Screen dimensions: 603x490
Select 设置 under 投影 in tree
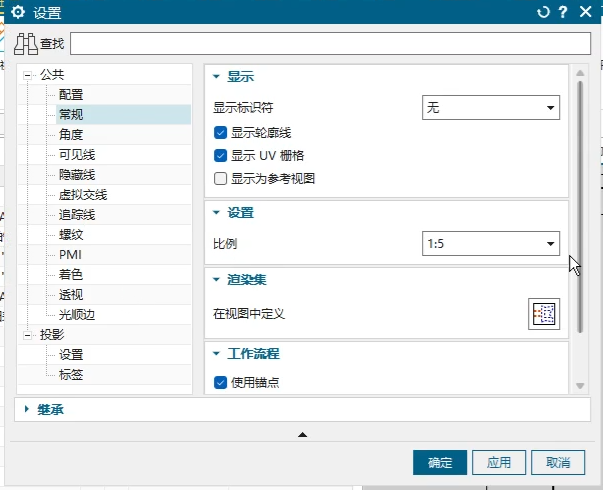[71, 355]
